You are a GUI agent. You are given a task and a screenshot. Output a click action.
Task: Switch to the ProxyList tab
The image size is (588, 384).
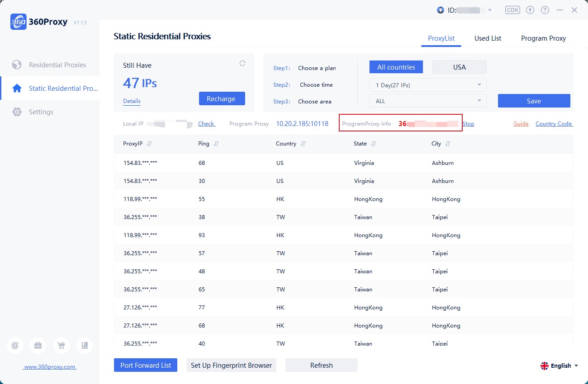coord(441,38)
